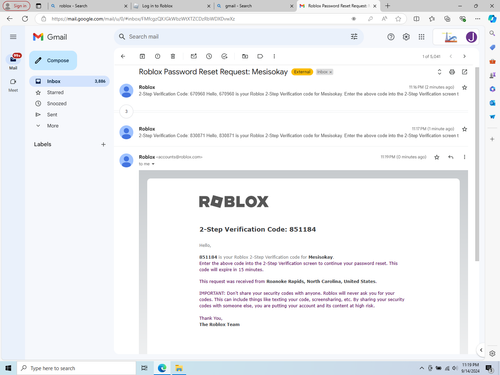Open the Gmail logo home link
The image size is (500, 375).
50,37
